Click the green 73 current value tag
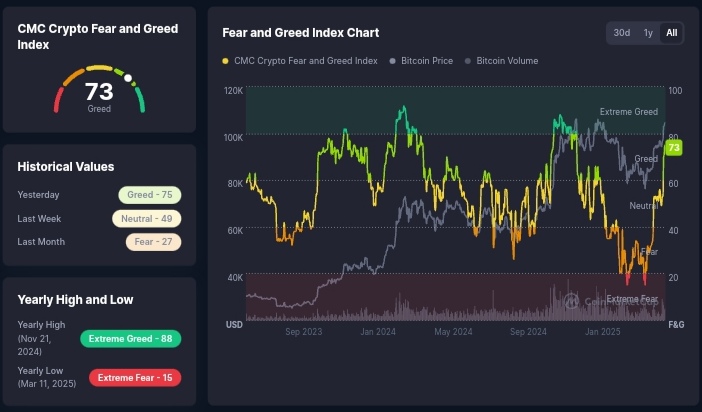 click(x=674, y=148)
